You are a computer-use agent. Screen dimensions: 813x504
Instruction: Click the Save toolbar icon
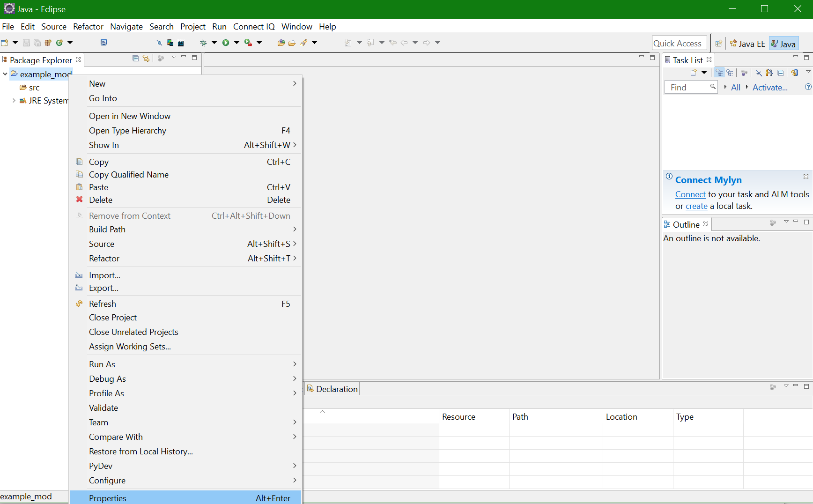26,43
